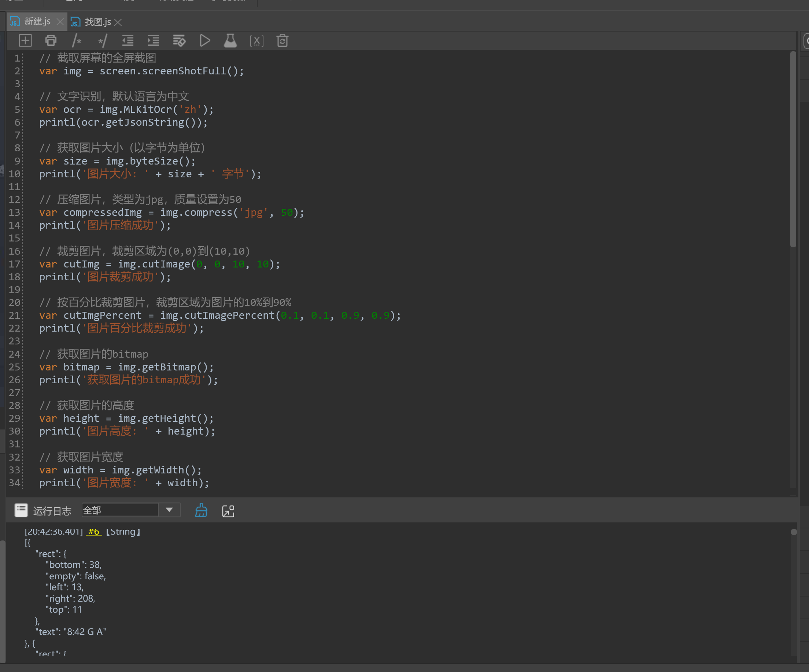The image size is (809, 672).
Task: Click the 运行日志 panel label
Action: tap(52, 511)
